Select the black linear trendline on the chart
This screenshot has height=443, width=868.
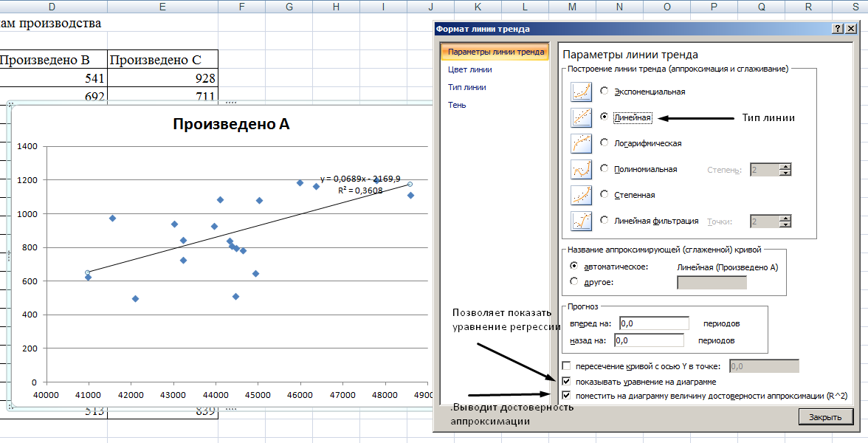tap(249, 227)
